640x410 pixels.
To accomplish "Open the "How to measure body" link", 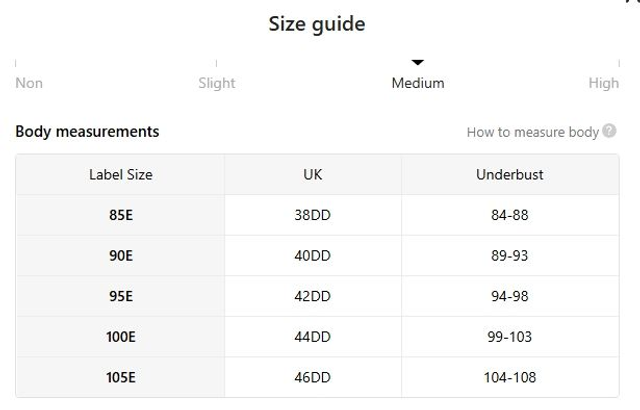I will (x=532, y=132).
